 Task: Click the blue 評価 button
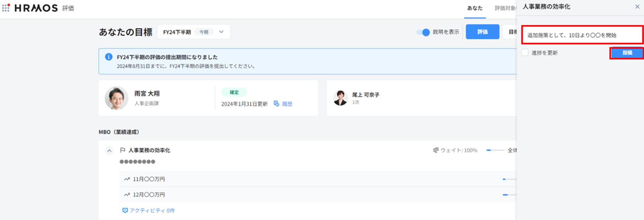[x=482, y=32]
